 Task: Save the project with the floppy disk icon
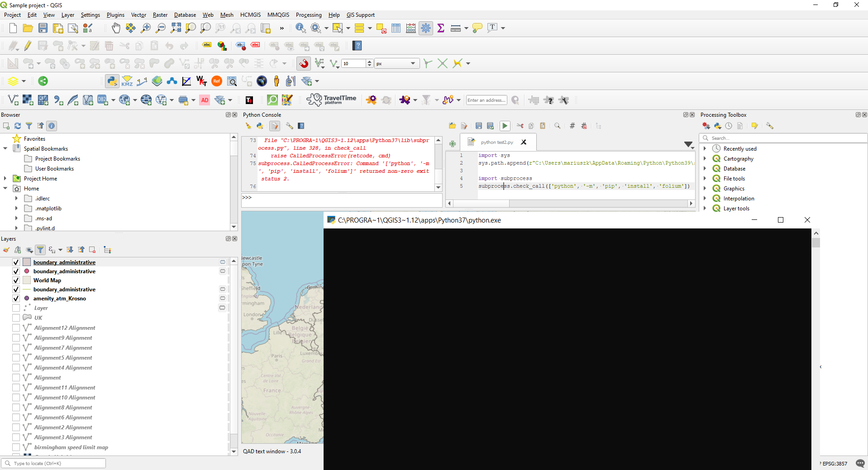43,28
